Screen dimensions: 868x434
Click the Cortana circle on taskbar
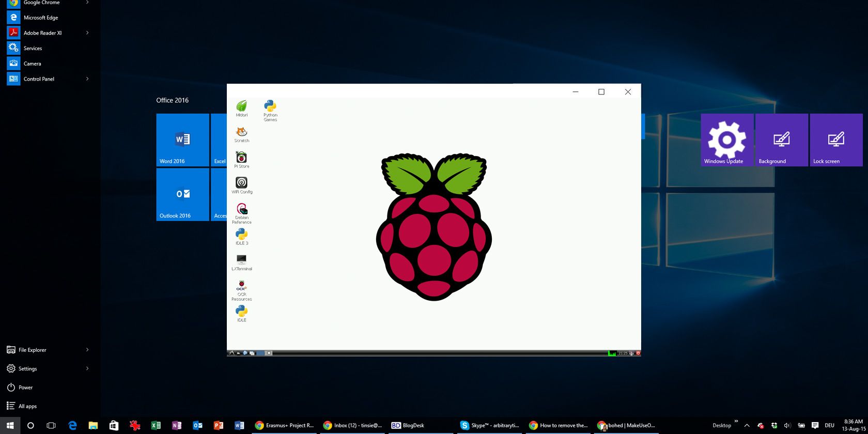(x=30, y=426)
